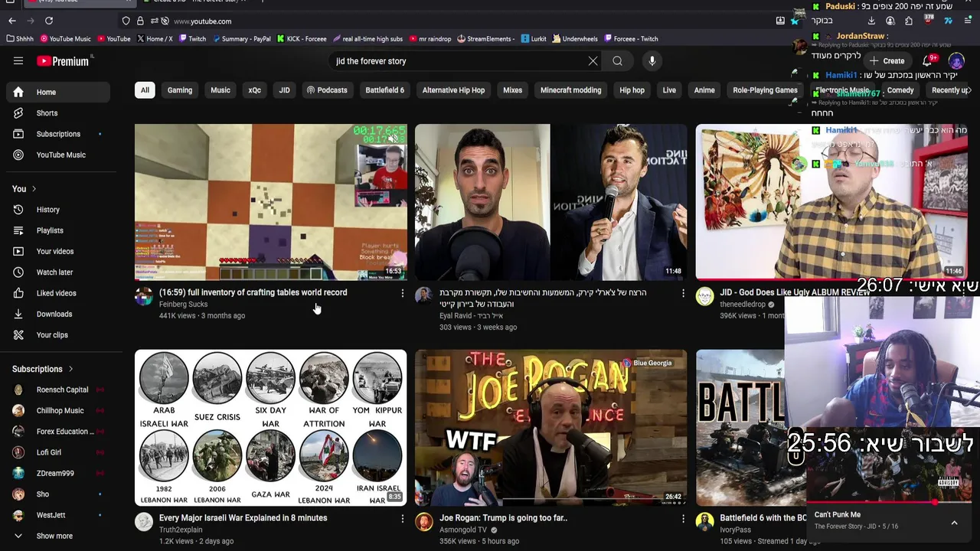Viewport: 980px width, 551px height.
Task: Open options for Joe Rogan Trump video
Action: click(x=683, y=519)
